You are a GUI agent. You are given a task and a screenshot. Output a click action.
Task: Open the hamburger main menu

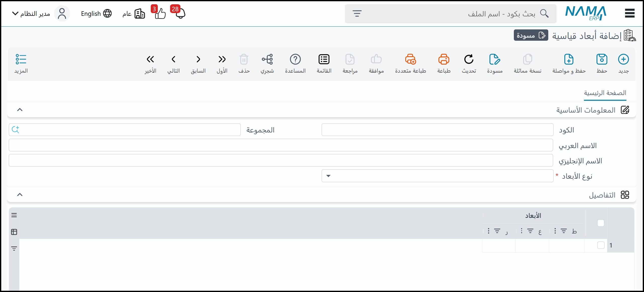point(629,13)
